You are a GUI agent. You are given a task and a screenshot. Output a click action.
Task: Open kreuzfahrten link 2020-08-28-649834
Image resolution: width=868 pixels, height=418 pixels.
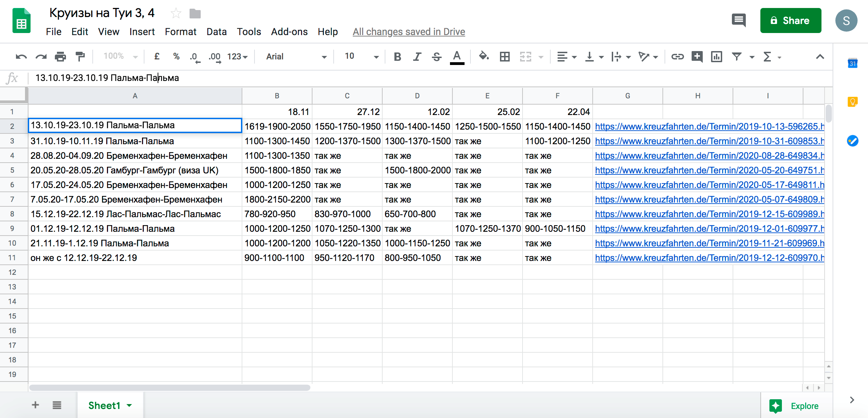click(709, 156)
